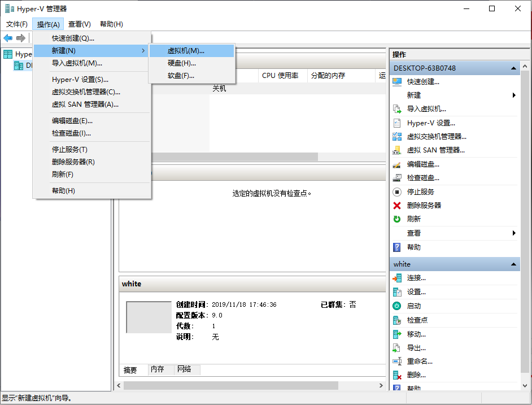This screenshot has height=405, width=532.
Task: Click the Virtual Switch Manager icon
Action: 397,137
